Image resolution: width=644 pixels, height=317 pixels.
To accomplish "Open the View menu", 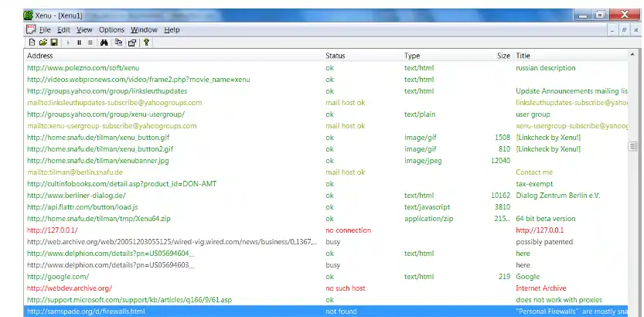I will [x=84, y=29].
